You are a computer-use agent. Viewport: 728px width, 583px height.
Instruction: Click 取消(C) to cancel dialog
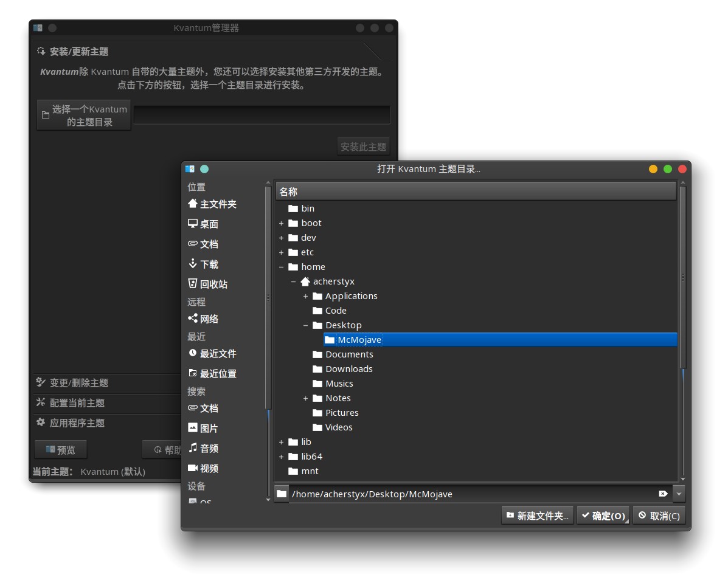pyautogui.click(x=659, y=516)
